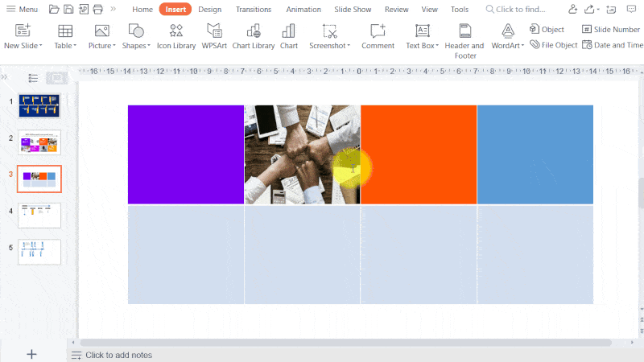Click the chat comments icon top right
This screenshot has width=644, height=362.
(631, 9)
